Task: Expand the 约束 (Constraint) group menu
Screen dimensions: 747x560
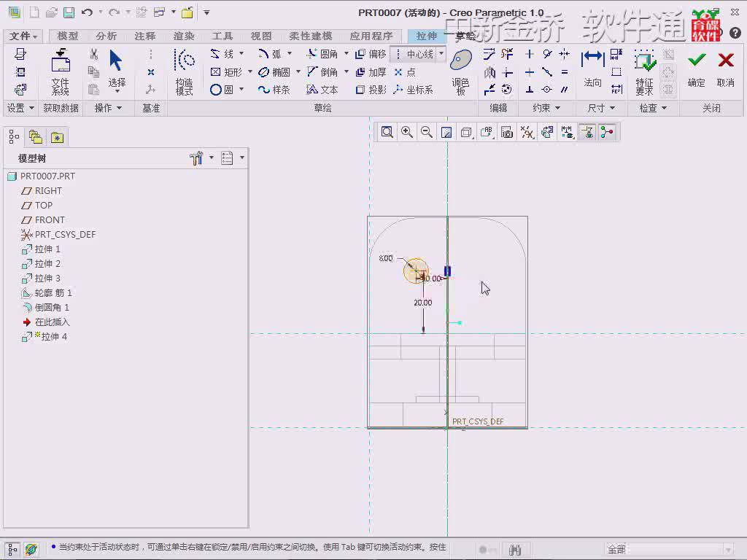Action: (x=546, y=108)
